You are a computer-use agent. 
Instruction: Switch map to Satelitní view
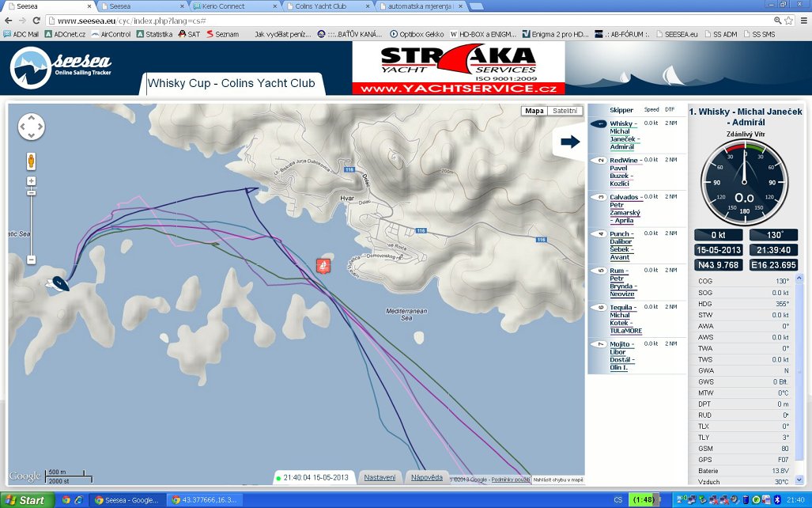point(565,111)
